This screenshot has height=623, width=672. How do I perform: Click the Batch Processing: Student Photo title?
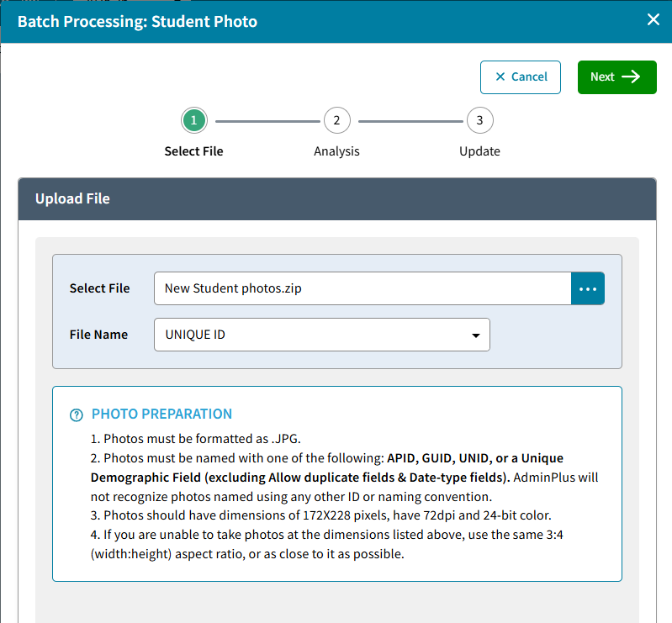137,21
